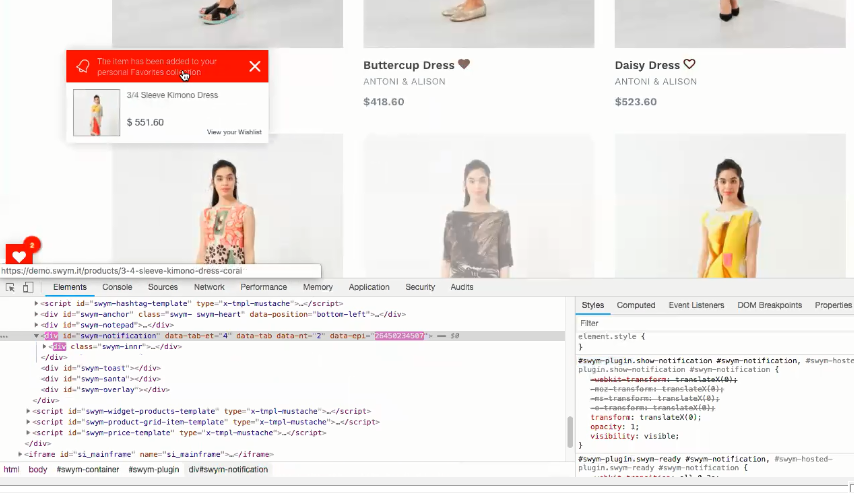The image size is (854, 493).
Task: Open the Application tab
Action: [x=369, y=287]
